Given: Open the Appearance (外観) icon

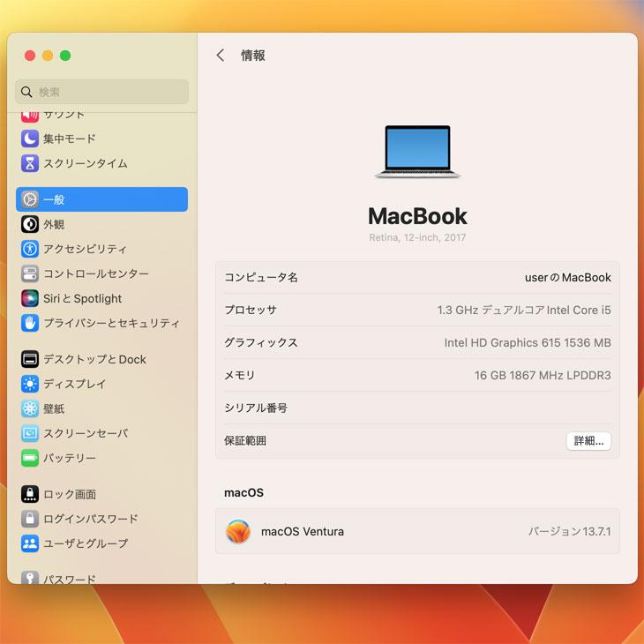Looking at the screenshot, I should [30, 224].
